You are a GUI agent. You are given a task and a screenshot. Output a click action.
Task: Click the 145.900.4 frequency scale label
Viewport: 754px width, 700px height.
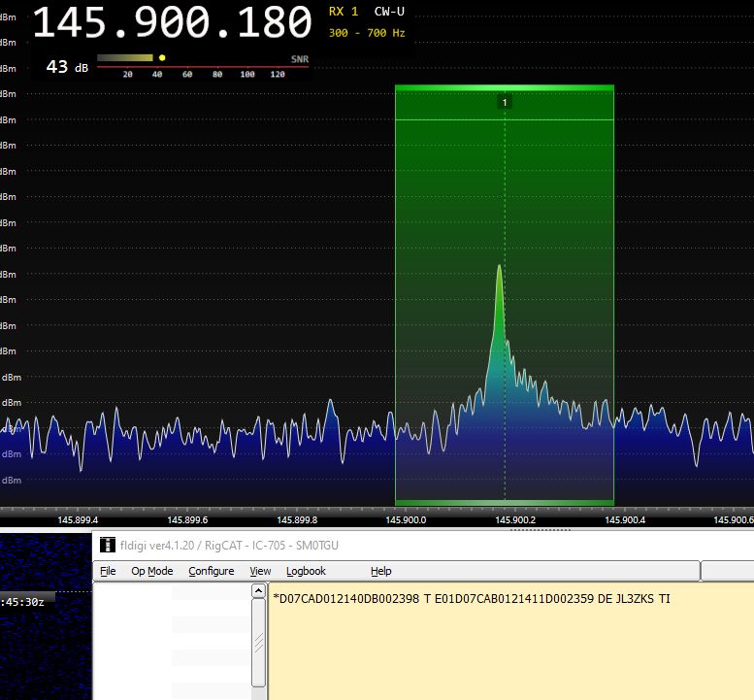click(625, 520)
